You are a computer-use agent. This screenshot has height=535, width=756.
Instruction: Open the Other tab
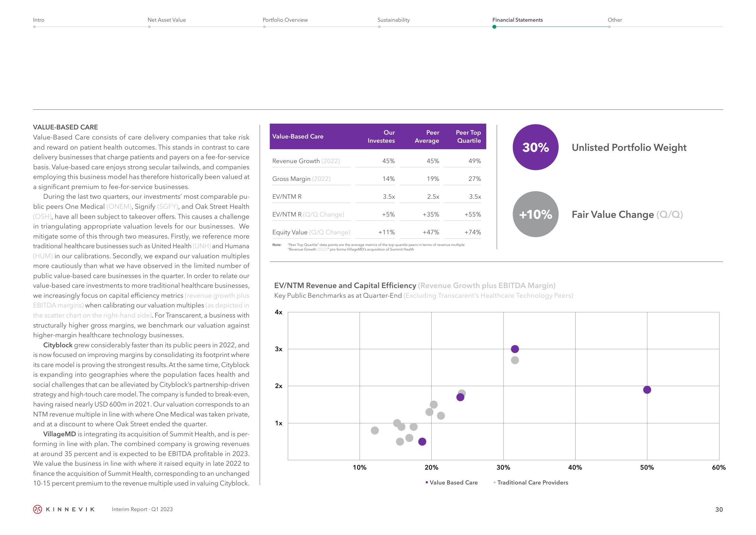(615, 20)
